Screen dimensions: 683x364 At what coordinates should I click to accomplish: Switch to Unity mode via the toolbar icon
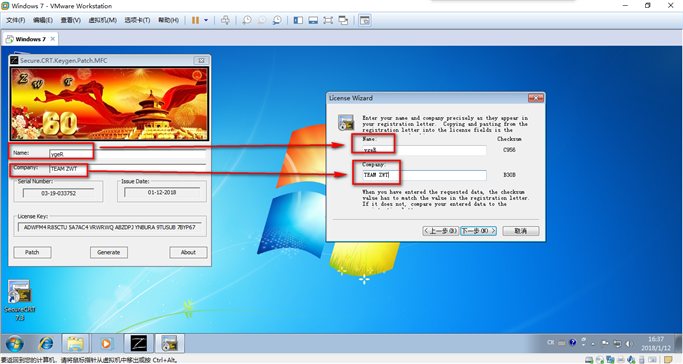(x=343, y=20)
